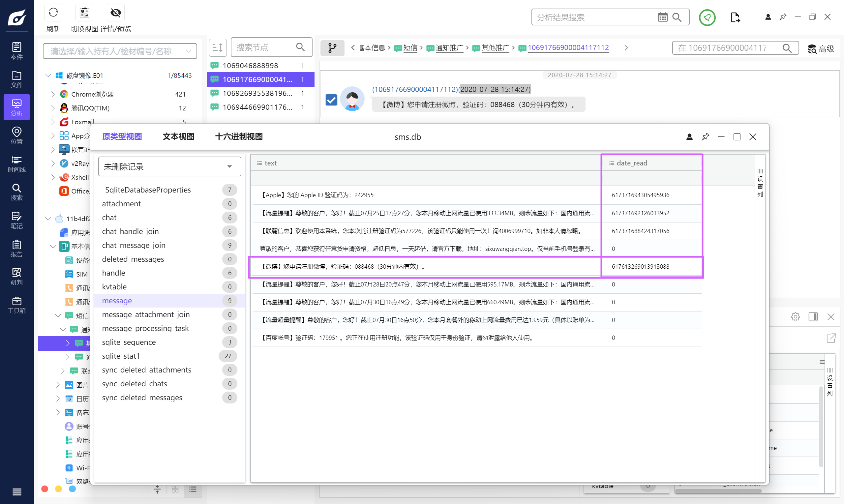This screenshot has width=844, height=504.
Task: Open the 案件 (case) sidebar section
Action: (x=16, y=51)
